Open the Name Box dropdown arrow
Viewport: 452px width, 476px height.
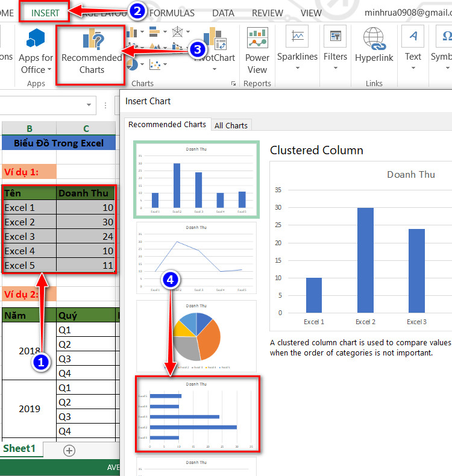click(89, 105)
